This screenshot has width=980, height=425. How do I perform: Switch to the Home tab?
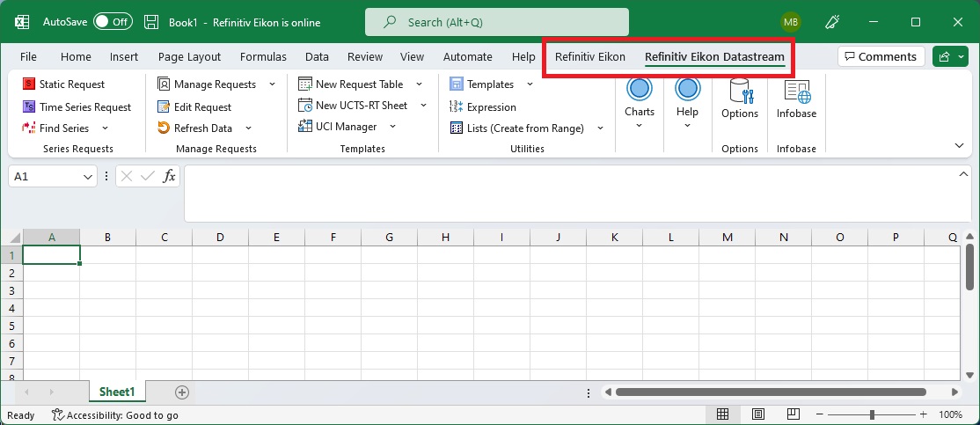coord(76,57)
